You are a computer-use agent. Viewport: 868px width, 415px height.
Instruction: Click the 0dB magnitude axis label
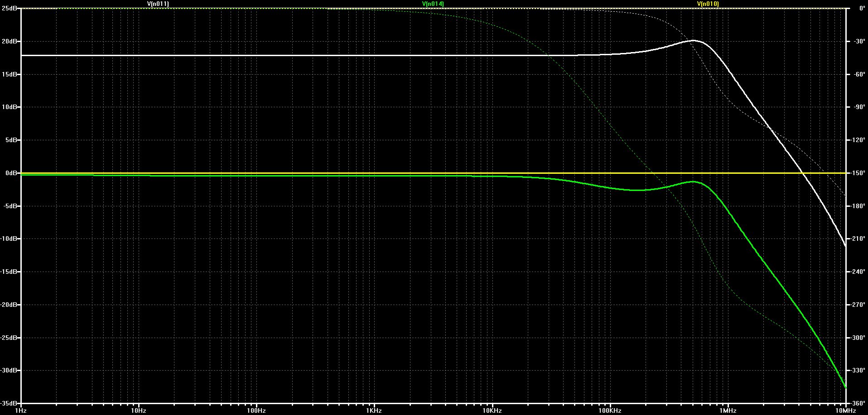coord(11,173)
